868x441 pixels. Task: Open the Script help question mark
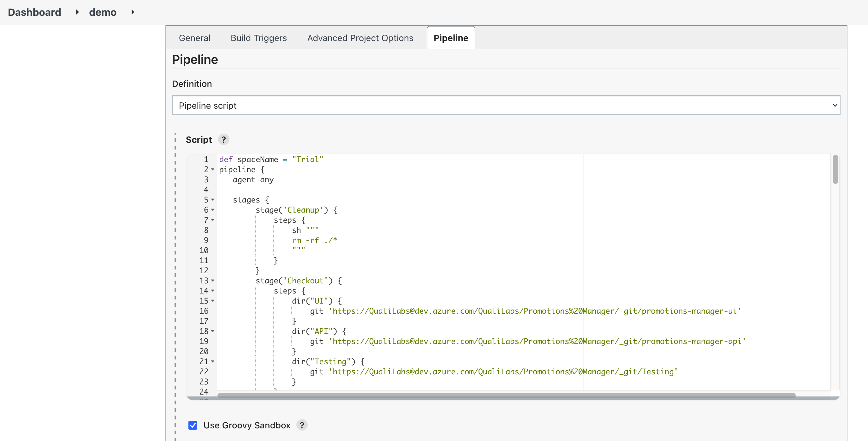[x=223, y=139]
